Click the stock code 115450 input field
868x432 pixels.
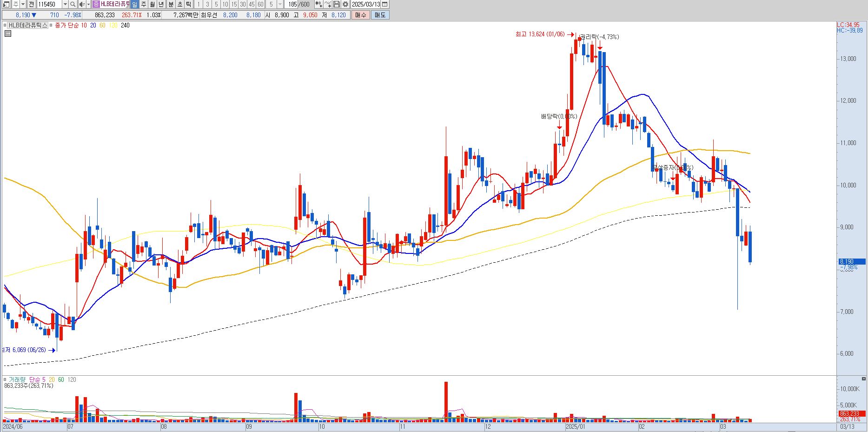[x=49, y=4]
